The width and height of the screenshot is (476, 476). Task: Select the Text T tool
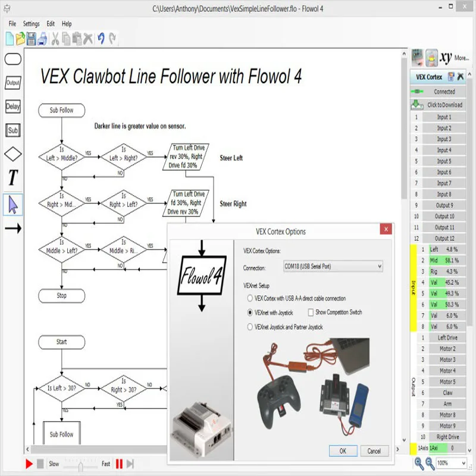click(x=13, y=177)
